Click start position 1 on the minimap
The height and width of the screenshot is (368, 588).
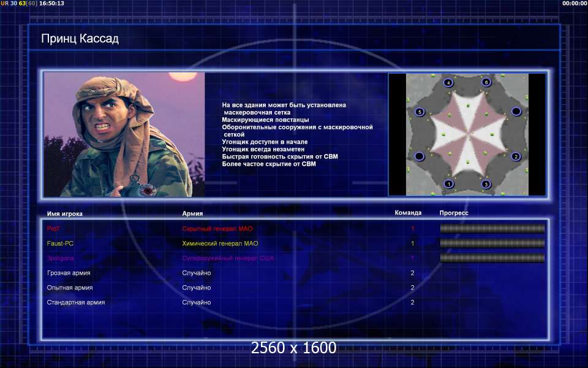[x=449, y=183]
